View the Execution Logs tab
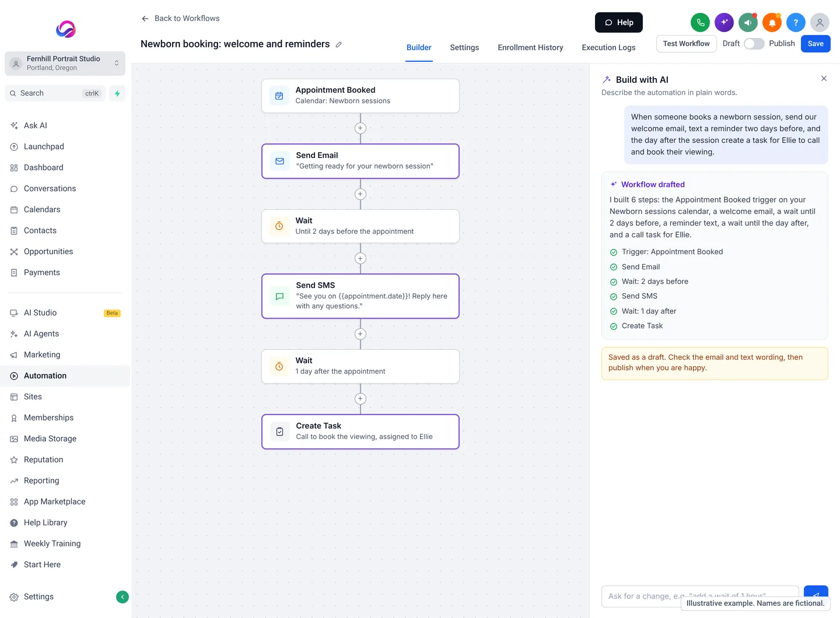The height and width of the screenshot is (618, 840). tap(608, 48)
